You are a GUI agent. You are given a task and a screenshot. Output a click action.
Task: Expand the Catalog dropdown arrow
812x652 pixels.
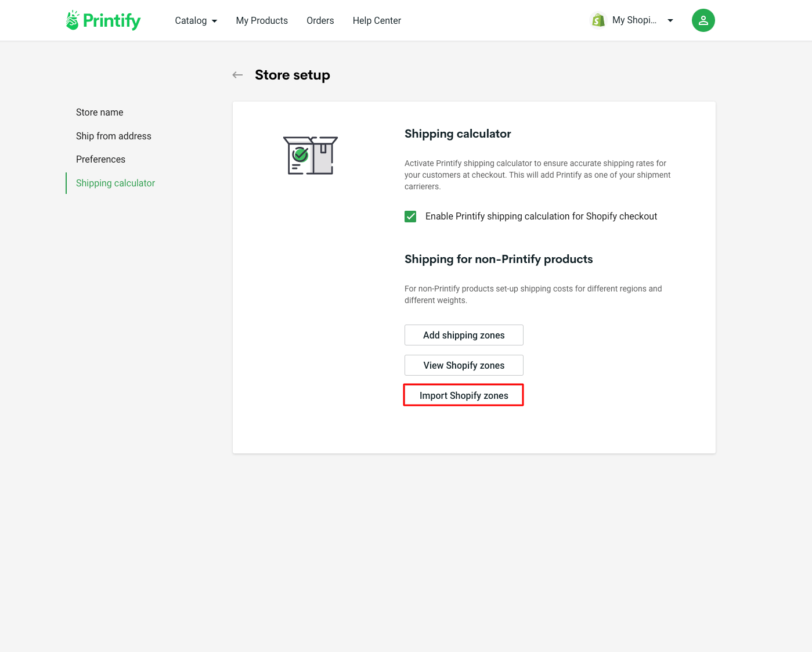[x=214, y=21]
